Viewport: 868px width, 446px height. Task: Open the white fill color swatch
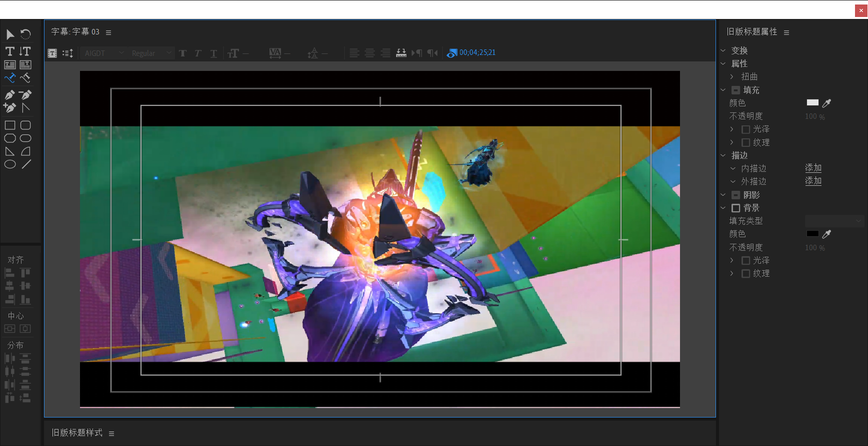pyautogui.click(x=812, y=102)
